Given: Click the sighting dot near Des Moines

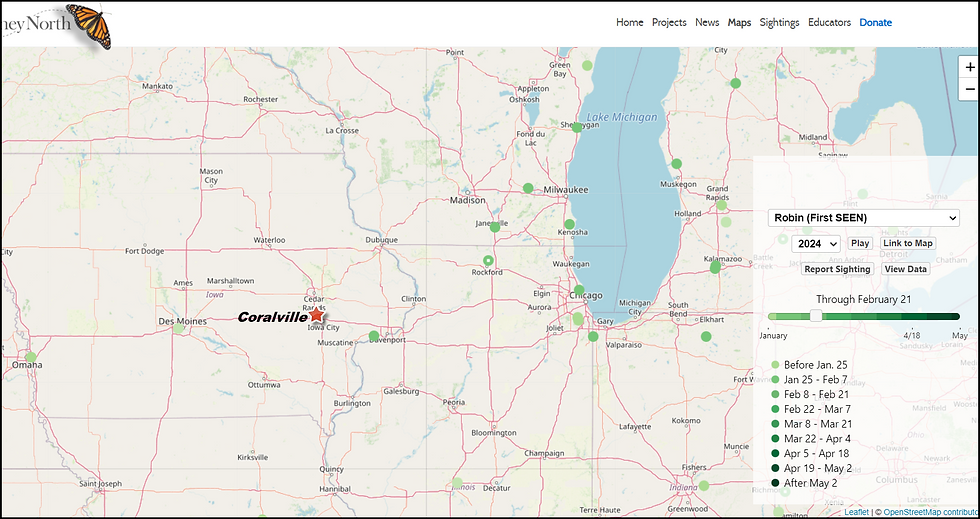Looking at the screenshot, I should point(179,328).
